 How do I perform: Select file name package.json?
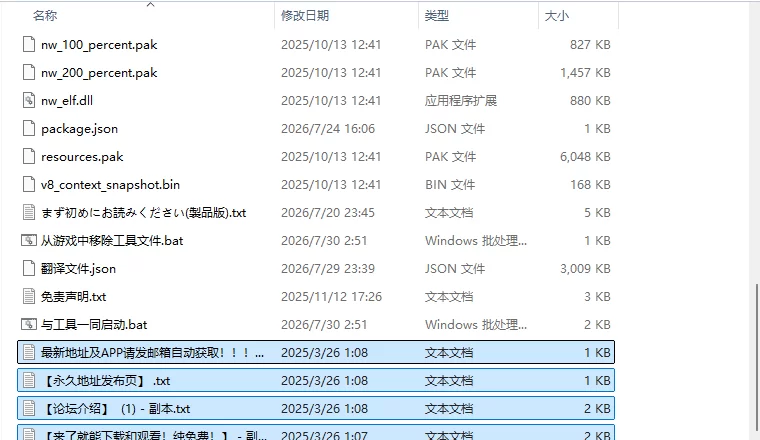click(79, 129)
